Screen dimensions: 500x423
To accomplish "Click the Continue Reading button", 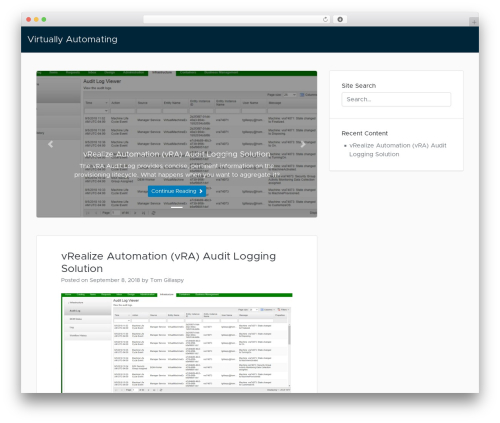I will (x=177, y=191).
